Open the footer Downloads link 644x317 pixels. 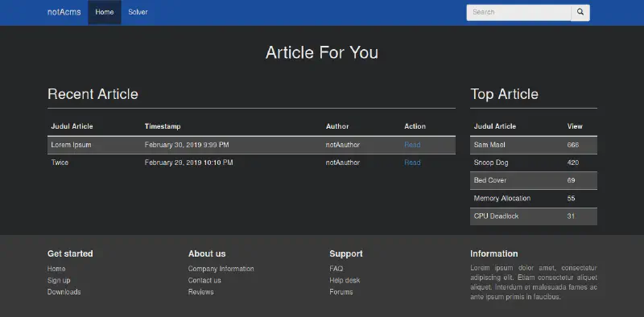point(64,292)
